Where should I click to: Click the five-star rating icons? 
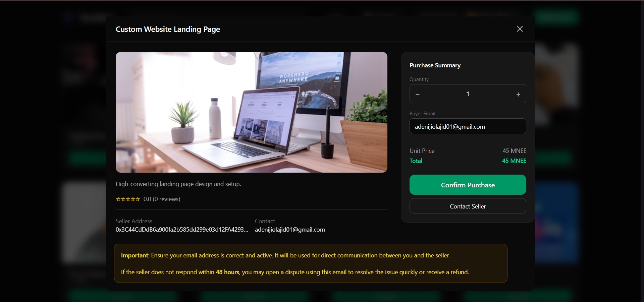tap(128, 199)
